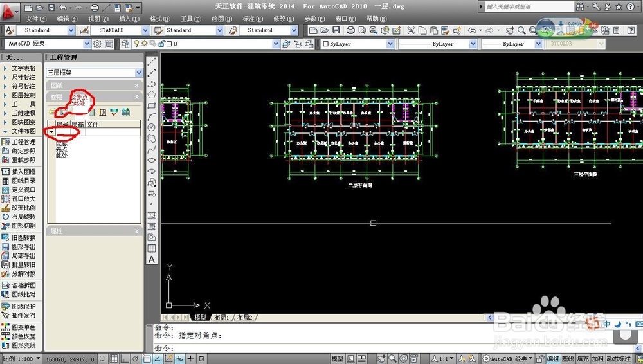The height and width of the screenshot is (364, 643).
Task: Open the 格式 menu
Action: click(160, 19)
